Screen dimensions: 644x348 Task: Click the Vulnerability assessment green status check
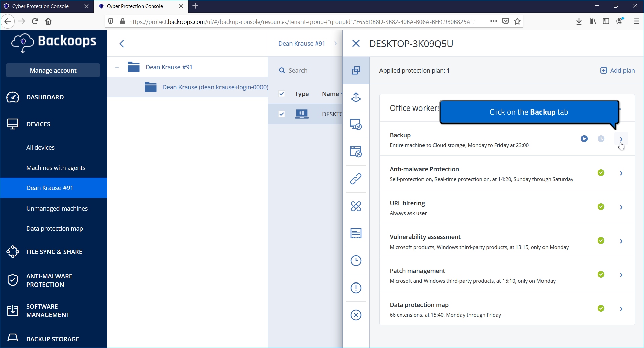(x=601, y=241)
